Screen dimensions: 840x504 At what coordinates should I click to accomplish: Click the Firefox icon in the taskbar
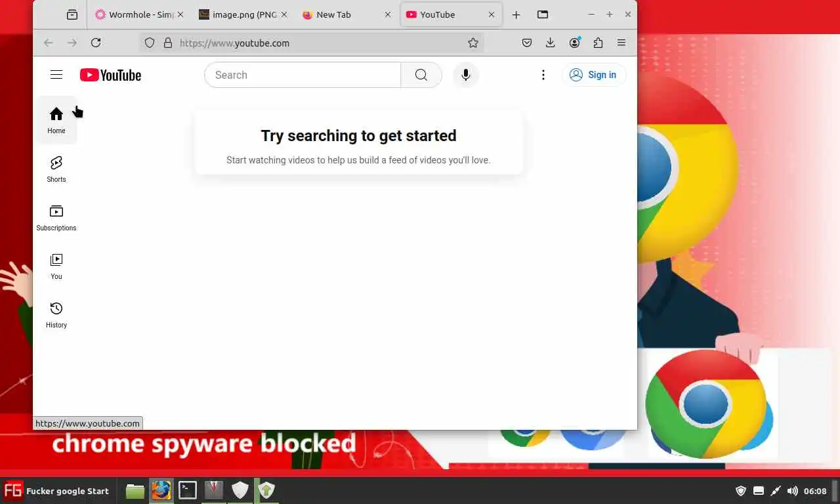point(161,490)
